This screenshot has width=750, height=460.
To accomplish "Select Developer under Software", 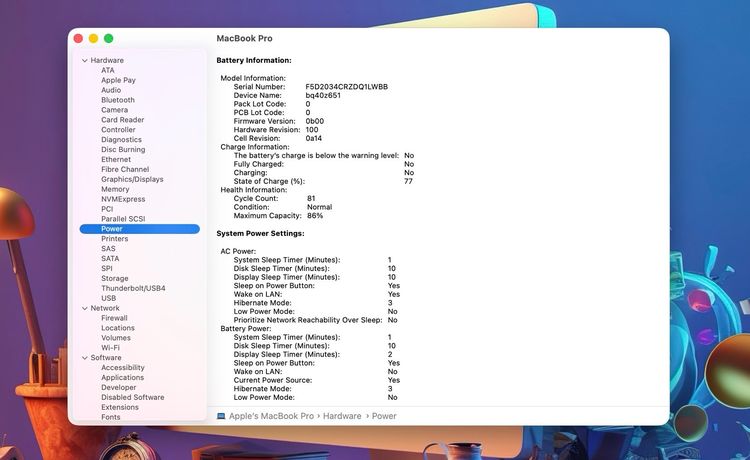I will tap(118, 387).
